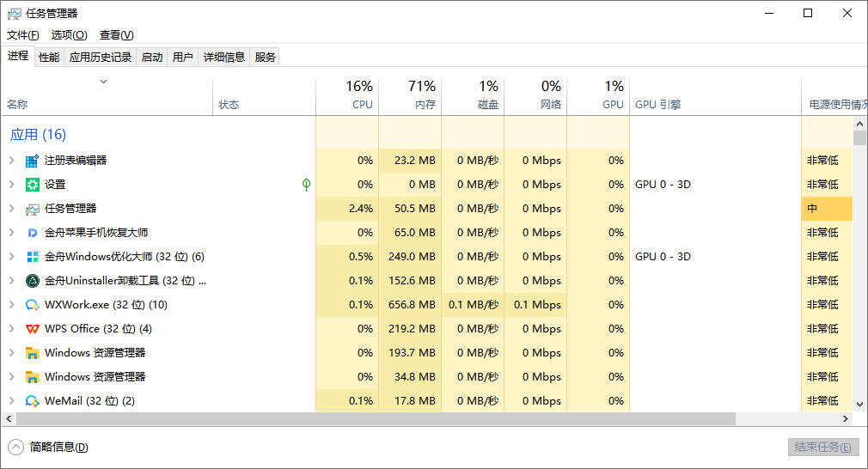Screen dimensions: 868x469
Task: Sort by the 16% CPU column header
Action: [x=347, y=97]
